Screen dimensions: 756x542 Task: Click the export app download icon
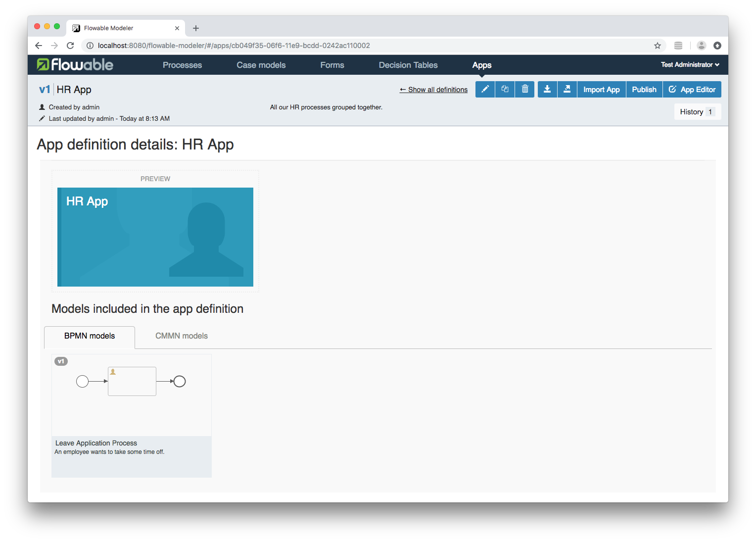pyautogui.click(x=547, y=90)
